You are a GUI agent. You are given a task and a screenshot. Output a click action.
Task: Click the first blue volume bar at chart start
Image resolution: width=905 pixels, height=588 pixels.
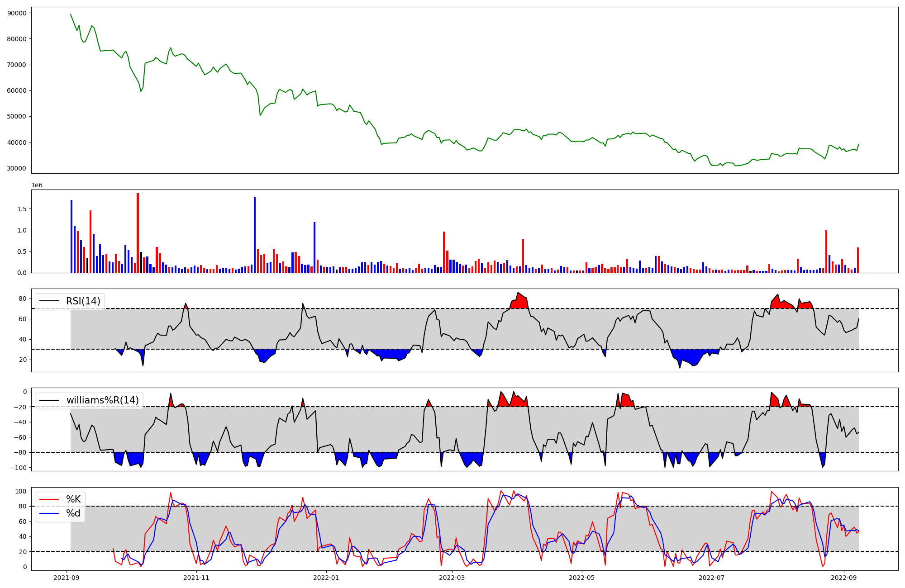[71, 236]
